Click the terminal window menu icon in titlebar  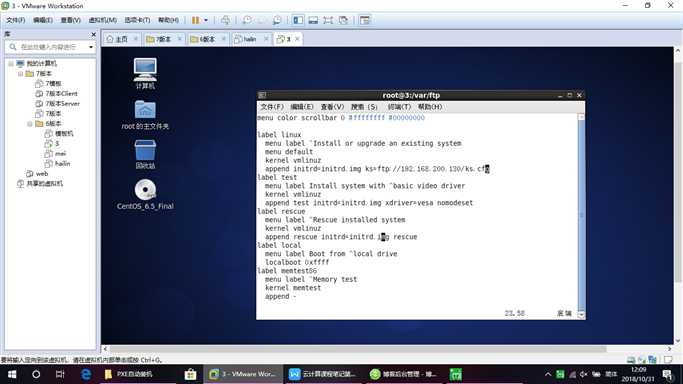point(262,95)
